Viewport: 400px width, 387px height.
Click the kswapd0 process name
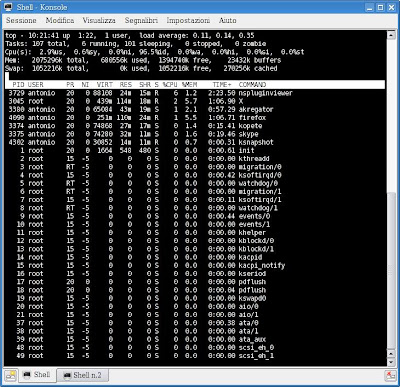pyautogui.click(x=252, y=298)
